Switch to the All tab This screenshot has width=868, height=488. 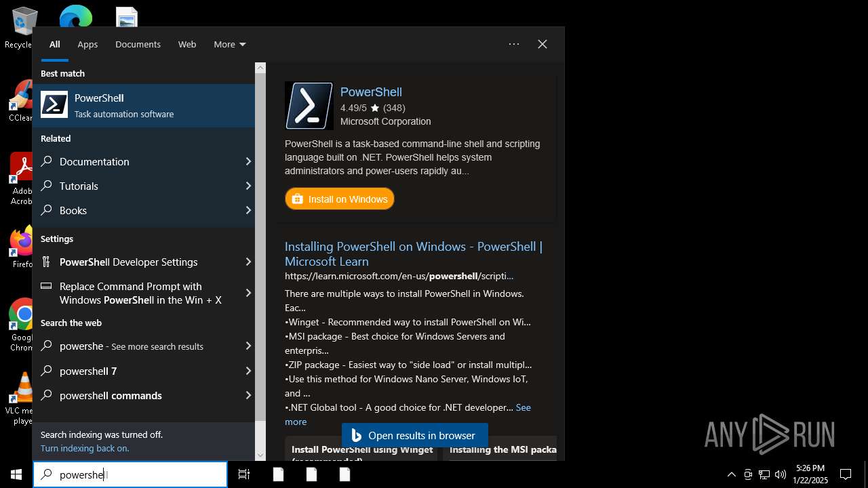55,44
